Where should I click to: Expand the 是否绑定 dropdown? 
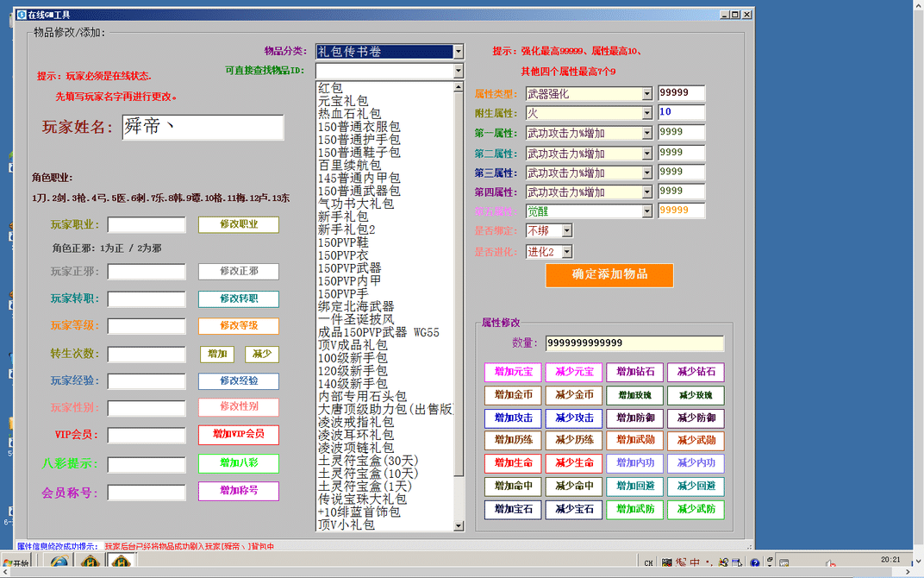[x=566, y=231]
